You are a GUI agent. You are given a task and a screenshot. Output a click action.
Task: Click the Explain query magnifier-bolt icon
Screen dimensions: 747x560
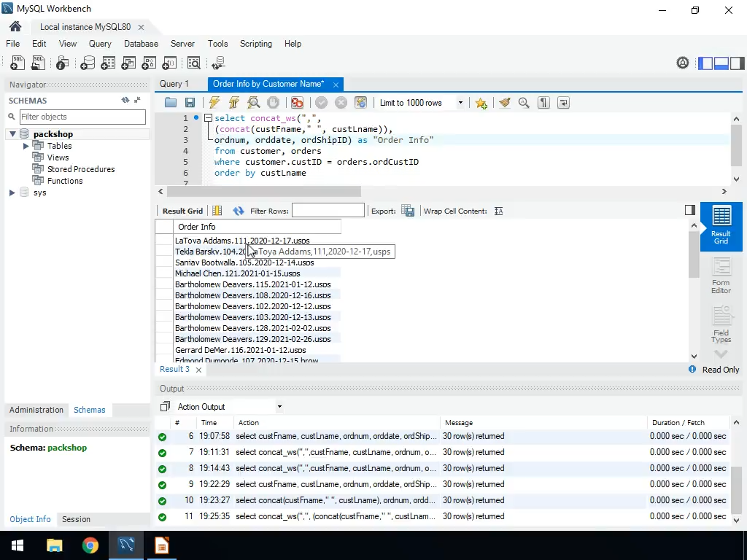pos(253,103)
